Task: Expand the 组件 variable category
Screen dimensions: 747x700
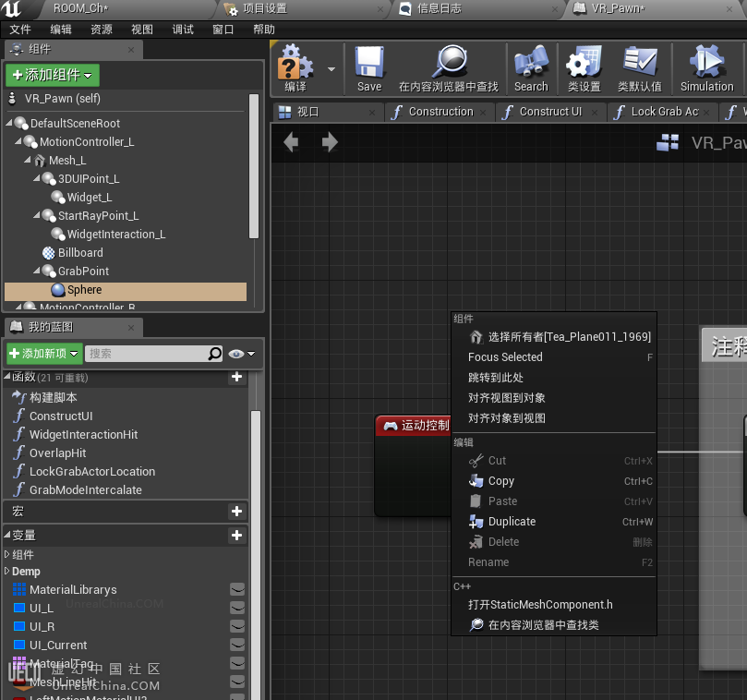Action: coord(6,554)
